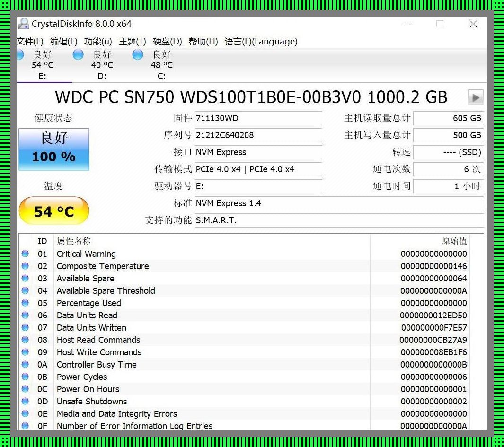
Task: Click raw value 00000000000146
Action: point(433,266)
